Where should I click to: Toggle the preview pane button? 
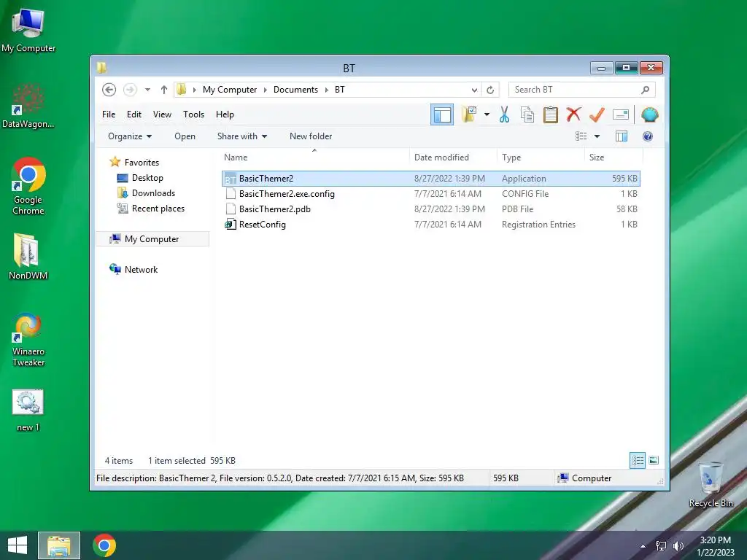622,136
